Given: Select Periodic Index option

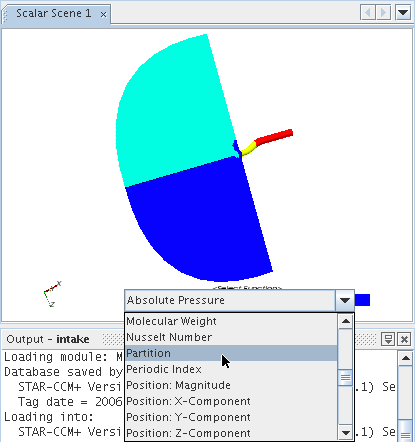Looking at the screenshot, I should coord(231,369).
